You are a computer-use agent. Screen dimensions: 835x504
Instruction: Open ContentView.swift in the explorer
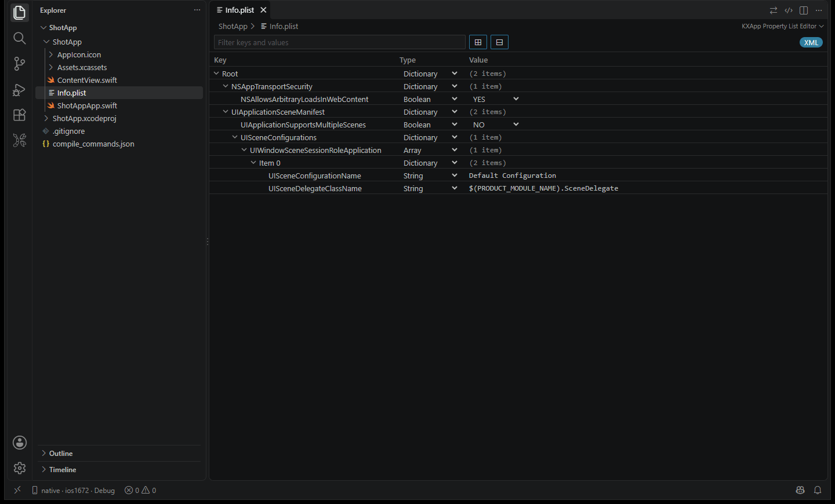click(119, 80)
